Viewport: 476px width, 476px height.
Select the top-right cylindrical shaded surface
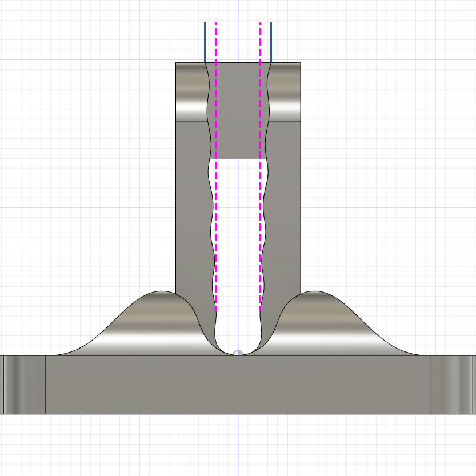coord(285,91)
